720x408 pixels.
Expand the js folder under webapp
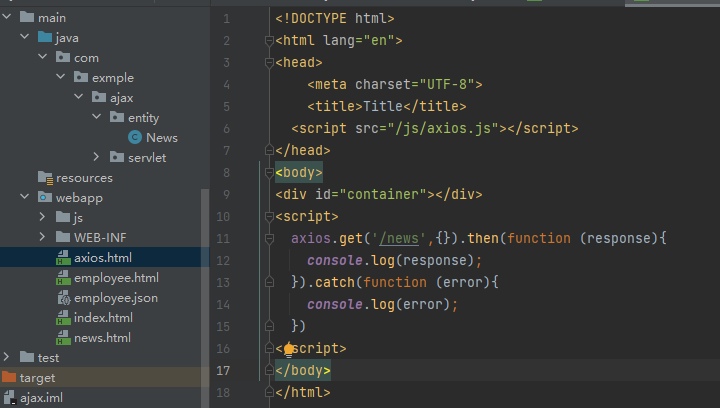42,218
